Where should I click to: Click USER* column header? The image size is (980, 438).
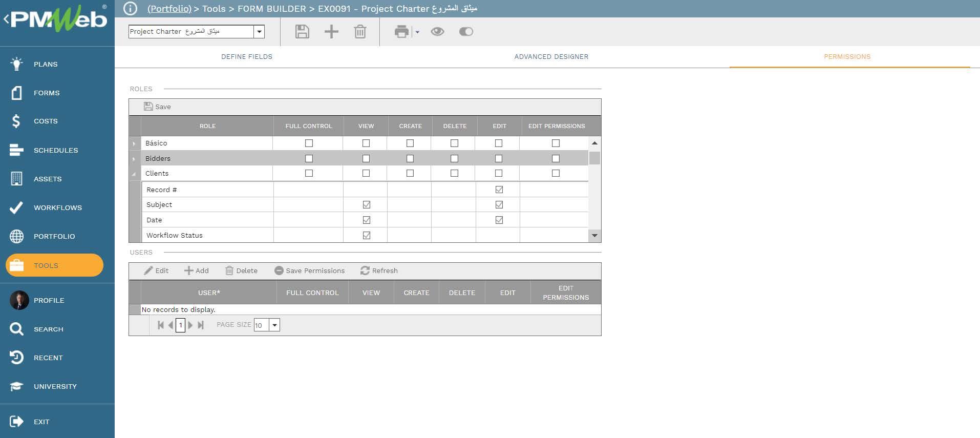[x=209, y=293]
